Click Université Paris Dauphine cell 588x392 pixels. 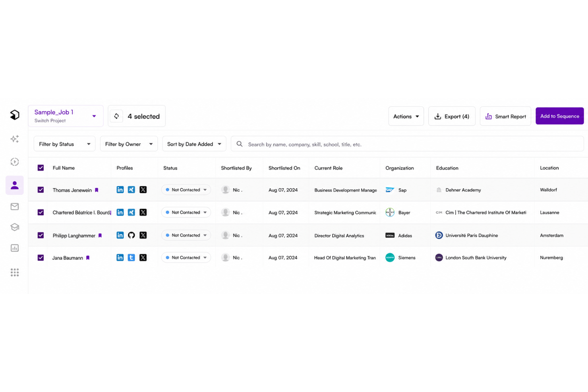[467, 235]
